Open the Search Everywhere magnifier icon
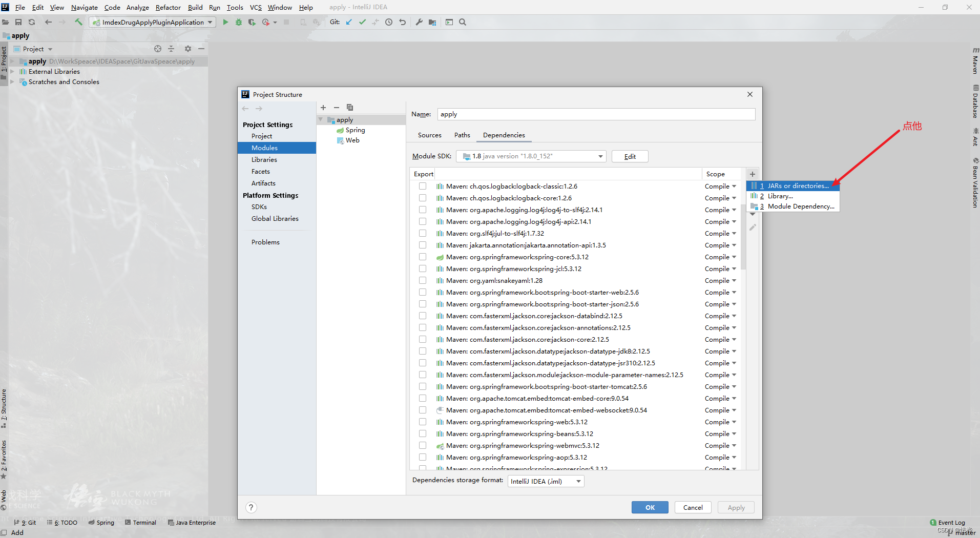The width and height of the screenshot is (980, 538). (463, 22)
